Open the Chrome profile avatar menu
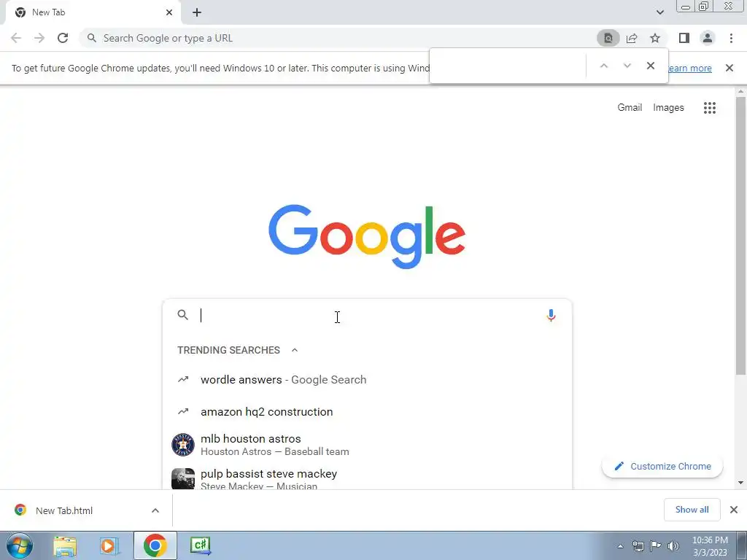 coord(708,38)
